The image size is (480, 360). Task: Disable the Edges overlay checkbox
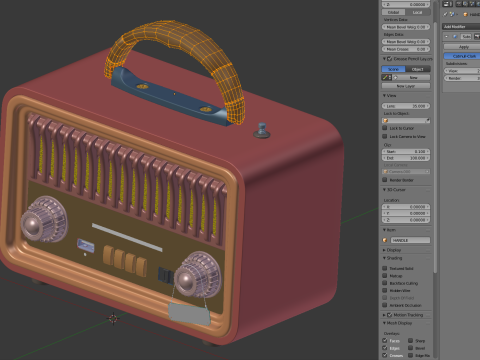click(x=385, y=348)
